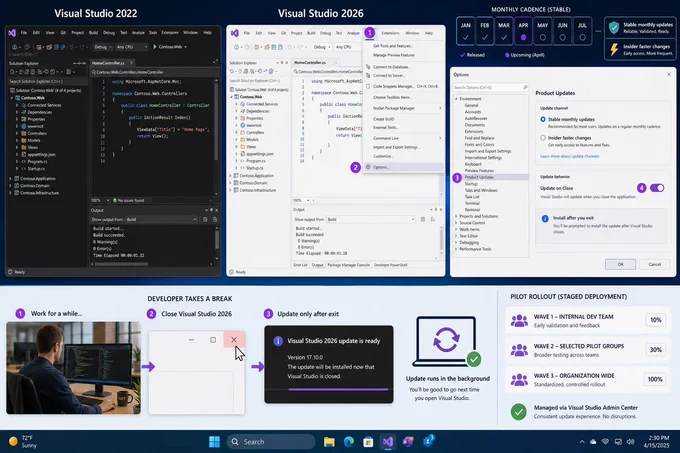
Task: Expand the Controllers folder in VS 2022 Solution Explorer
Action: click(17, 134)
